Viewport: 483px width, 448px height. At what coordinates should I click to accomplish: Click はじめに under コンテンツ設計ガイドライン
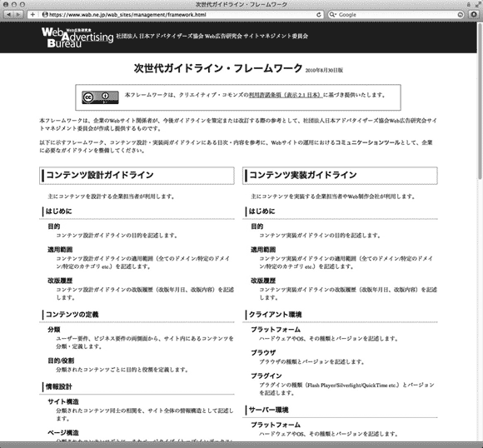pos(58,212)
